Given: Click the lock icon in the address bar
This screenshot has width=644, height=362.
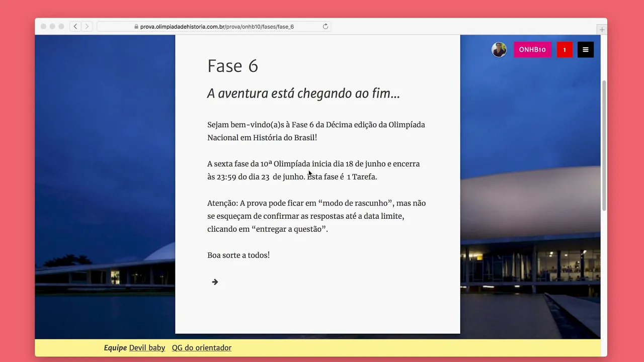Looking at the screenshot, I should click(136, 27).
